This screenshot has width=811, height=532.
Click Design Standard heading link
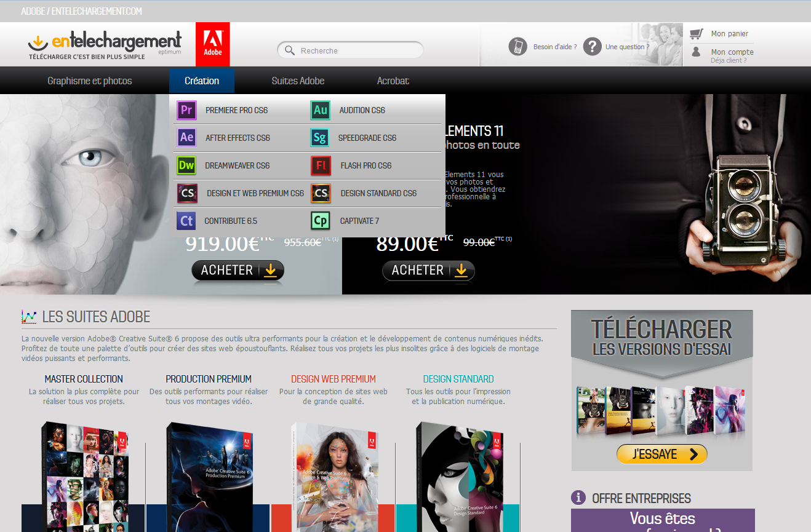coord(458,379)
